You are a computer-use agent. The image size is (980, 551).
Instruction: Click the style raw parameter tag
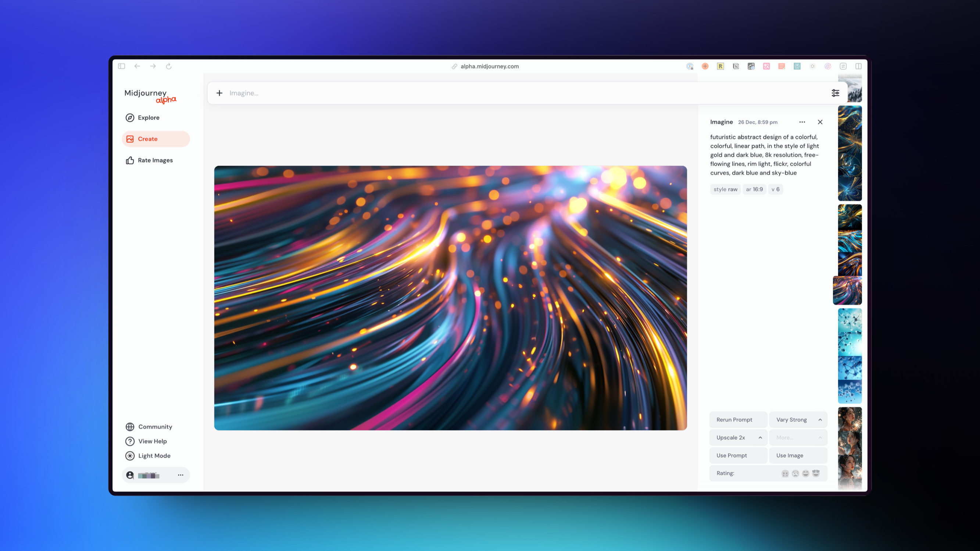pyautogui.click(x=725, y=189)
